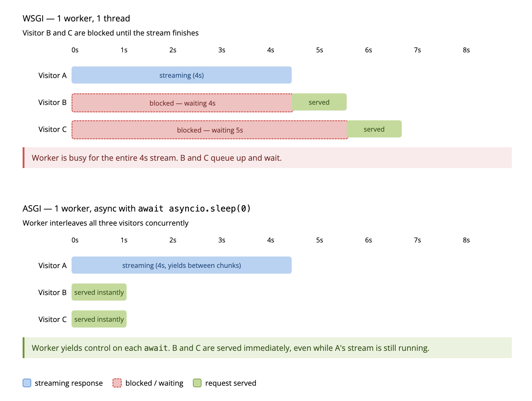
Task: Click the "blocked — waiting 4s" bar
Action: pos(182,103)
